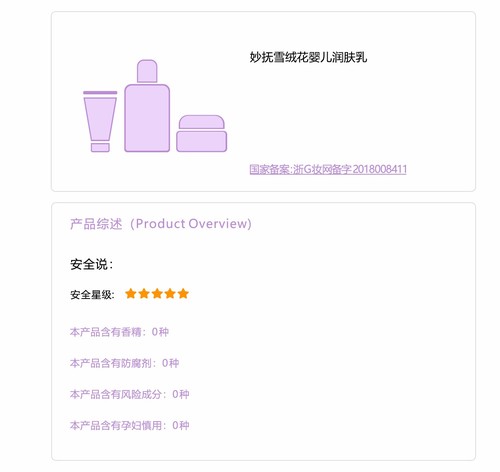Click the 安全星级 label
Image resolution: width=500 pixels, height=472 pixels.
[92, 295]
